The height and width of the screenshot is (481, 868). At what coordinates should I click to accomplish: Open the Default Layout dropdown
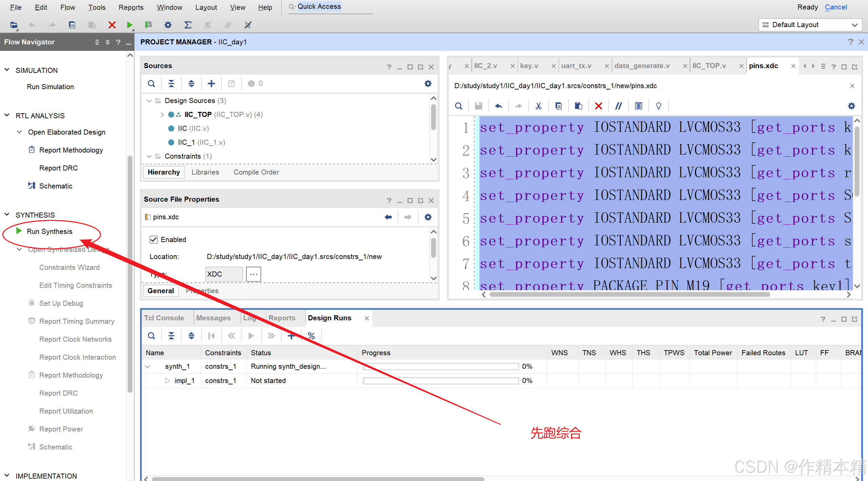[810, 25]
